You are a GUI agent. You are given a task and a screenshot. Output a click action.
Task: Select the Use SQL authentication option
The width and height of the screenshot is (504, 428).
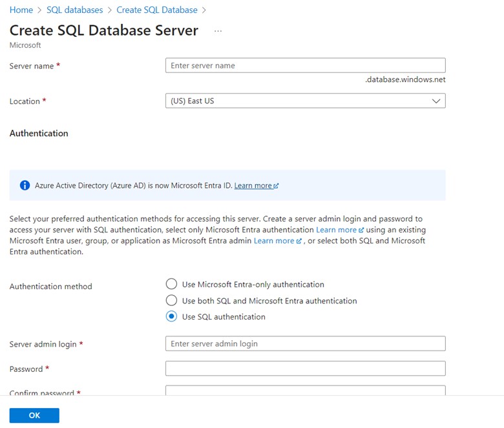tap(171, 317)
